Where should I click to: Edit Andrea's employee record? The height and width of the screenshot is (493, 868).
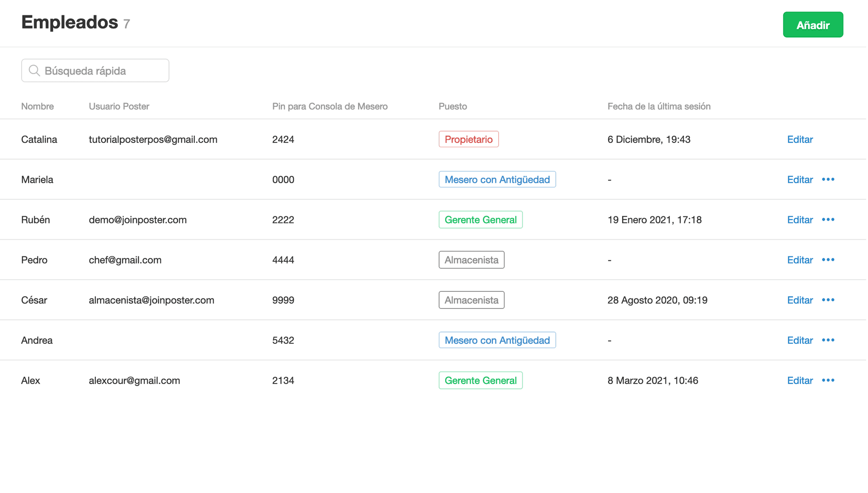tap(800, 341)
